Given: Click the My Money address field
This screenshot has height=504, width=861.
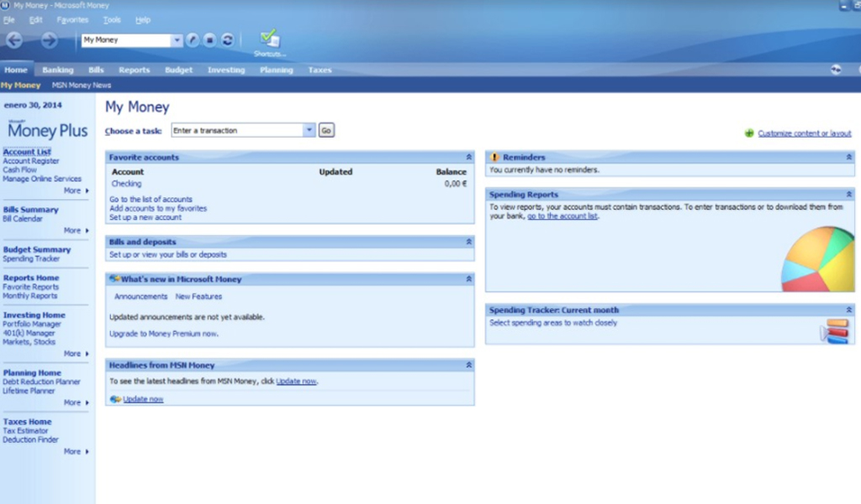Looking at the screenshot, I should pos(126,39).
